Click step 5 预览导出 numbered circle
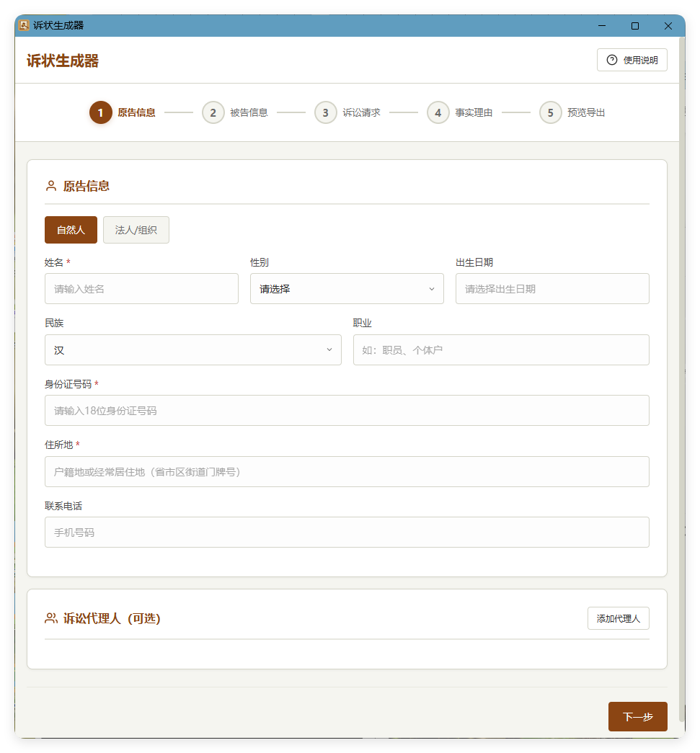 550,112
